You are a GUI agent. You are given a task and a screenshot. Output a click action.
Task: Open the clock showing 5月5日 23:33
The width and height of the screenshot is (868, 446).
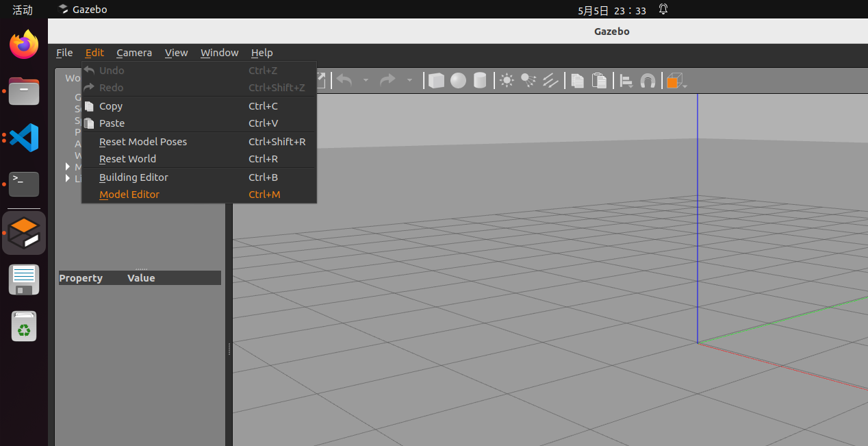(612, 10)
